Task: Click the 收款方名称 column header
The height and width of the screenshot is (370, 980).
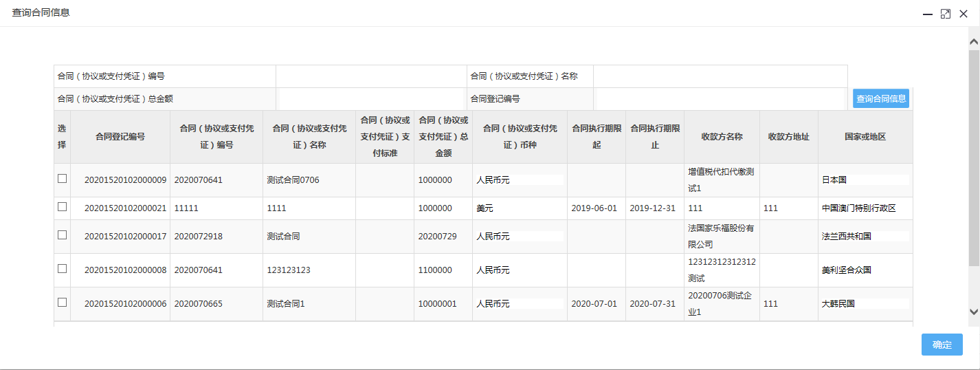Action: click(722, 137)
